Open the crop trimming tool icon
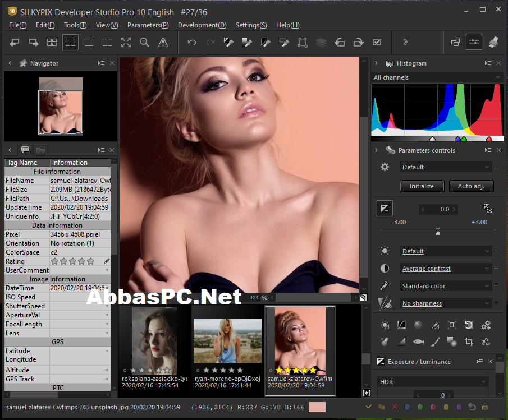Image resolution: width=508 pixels, height=420 pixels. click(469, 341)
